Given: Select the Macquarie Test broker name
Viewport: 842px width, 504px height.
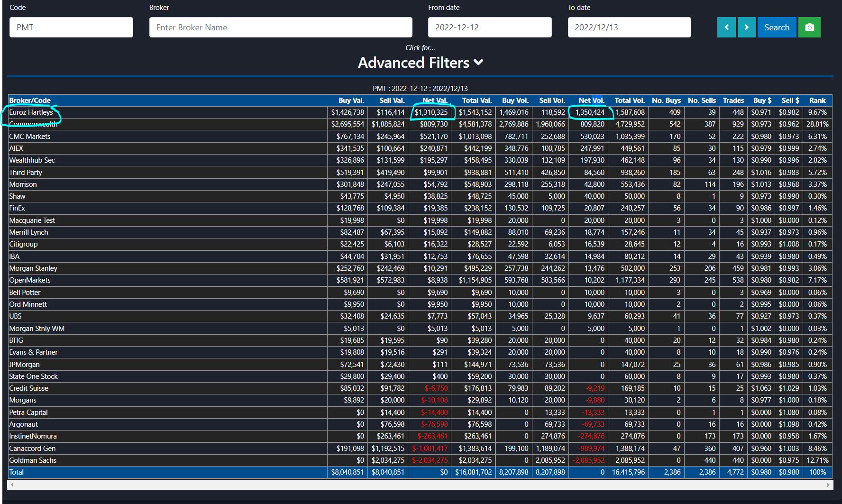Looking at the screenshot, I should (32, 220).
